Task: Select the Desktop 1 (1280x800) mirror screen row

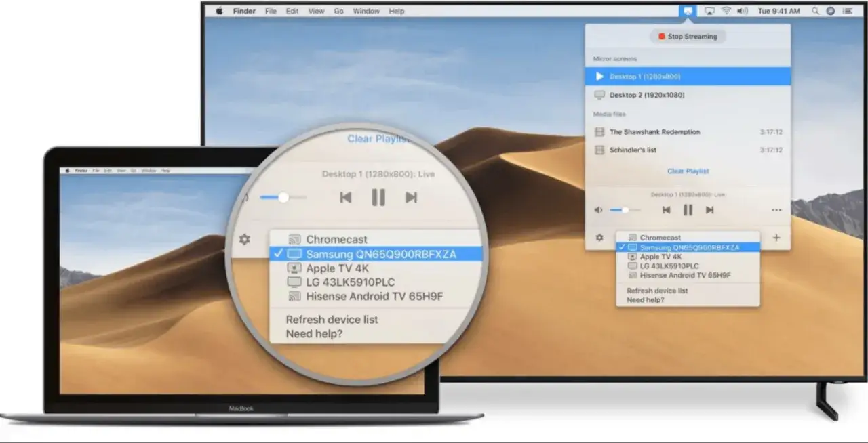Action: [x=688, y=77]
